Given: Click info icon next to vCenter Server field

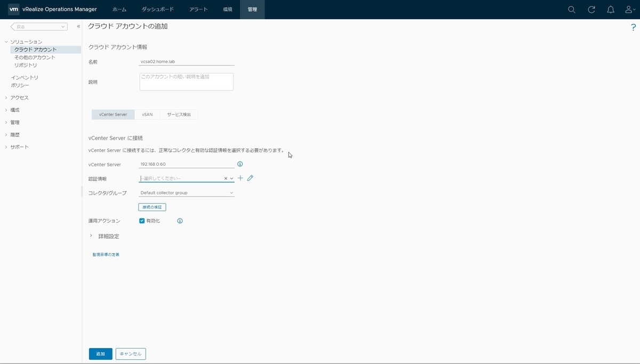Looking at the screenshot, I should pyautogui.click(x=240, y=164).
